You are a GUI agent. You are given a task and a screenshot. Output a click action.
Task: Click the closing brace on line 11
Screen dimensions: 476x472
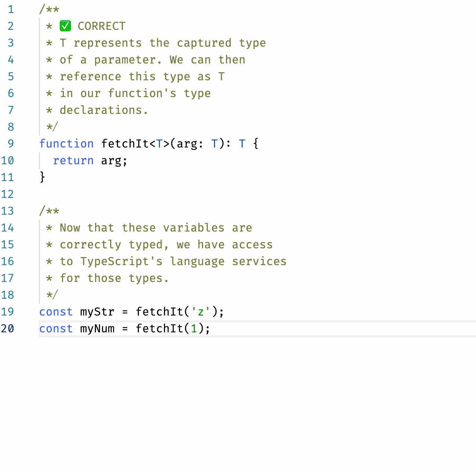(x=42, y=177)
